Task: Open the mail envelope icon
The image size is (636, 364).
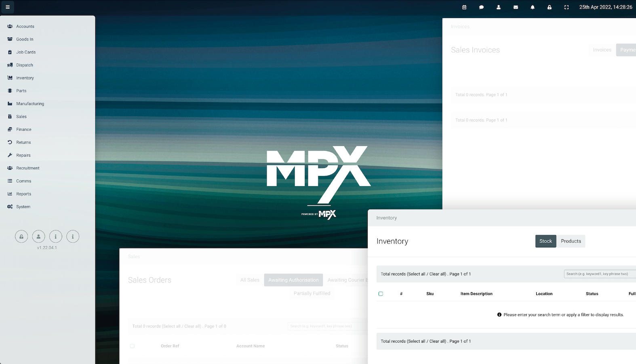Action: tap(516, 7)
